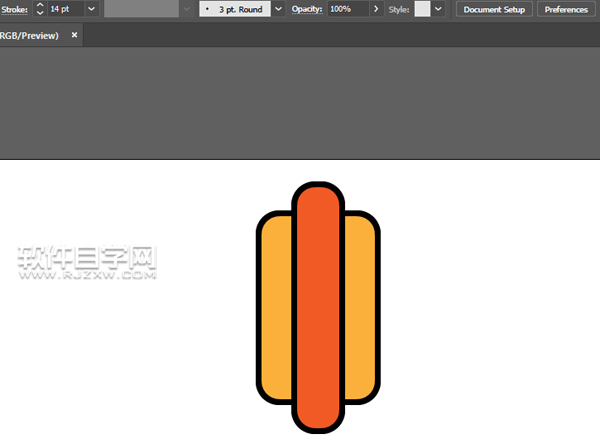This screenshot has height=439, width=600.
Task: Select the 3 pt. Round brush definition
Action: pyautogui.click(x=234, y=9)
